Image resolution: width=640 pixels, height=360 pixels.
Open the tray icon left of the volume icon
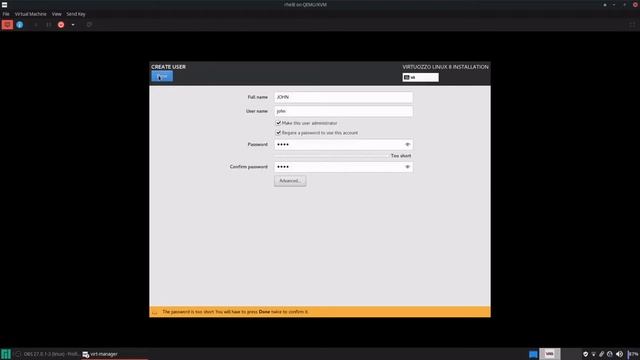coord(610,354)
